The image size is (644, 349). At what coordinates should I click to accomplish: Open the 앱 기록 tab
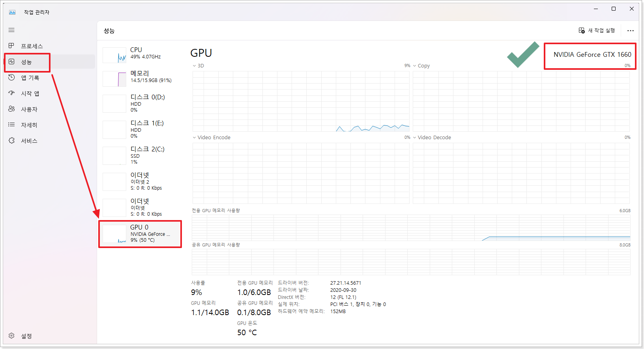50,78
